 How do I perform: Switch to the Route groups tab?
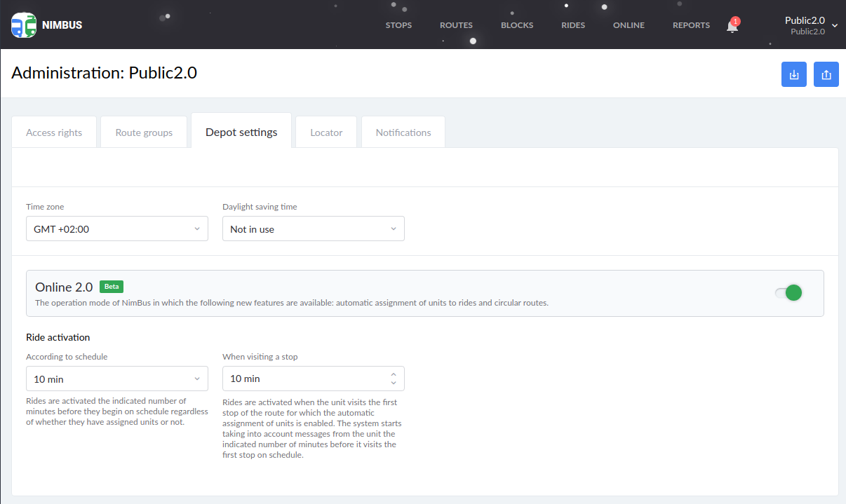(144, 132)
